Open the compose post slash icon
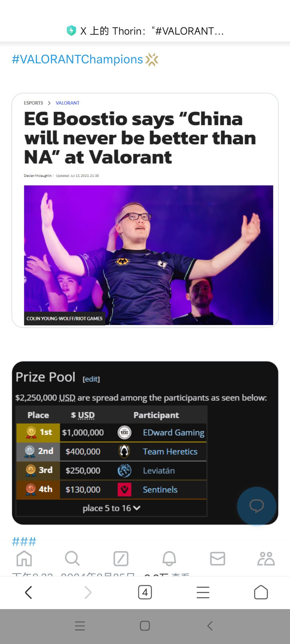This screenshot has width=290, height=644. tap(121, 559)
